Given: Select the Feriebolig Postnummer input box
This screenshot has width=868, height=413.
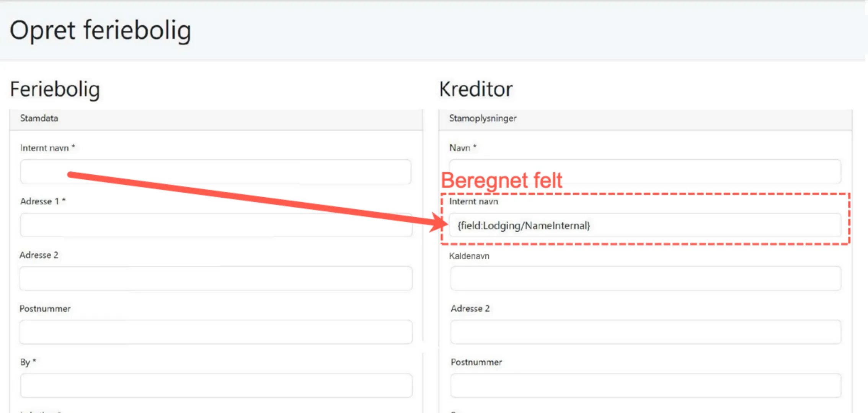Looking at the screenshot, I should [215, 332].
